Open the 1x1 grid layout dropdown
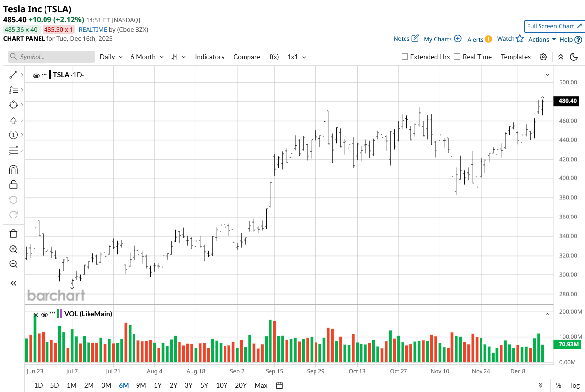Image resolution: width=585 pixels, height=392 pixels. (x=297, y=57)
